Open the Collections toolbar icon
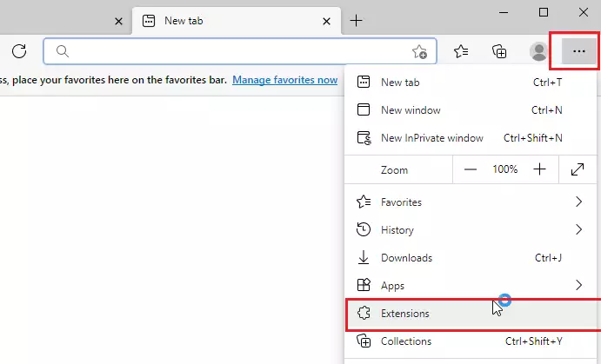Screen dimensions: 601x364 [x=499, y=51]
